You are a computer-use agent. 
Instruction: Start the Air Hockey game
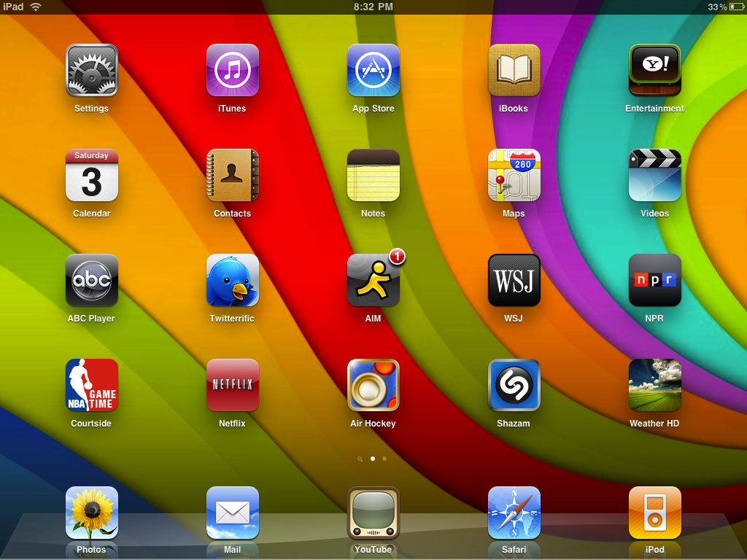[373, 385]
